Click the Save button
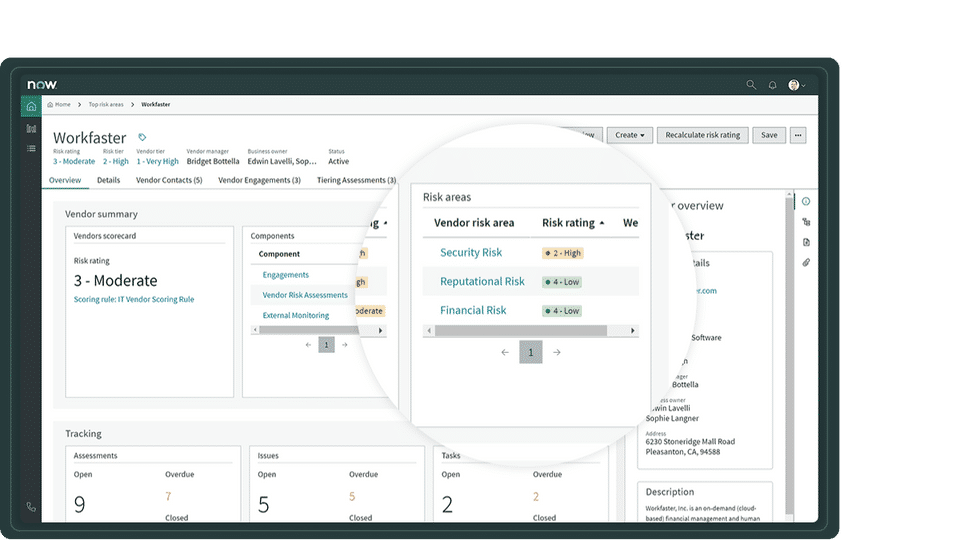Screen dimensions: 960x540 pyautogui.click(x=769, y=135)
